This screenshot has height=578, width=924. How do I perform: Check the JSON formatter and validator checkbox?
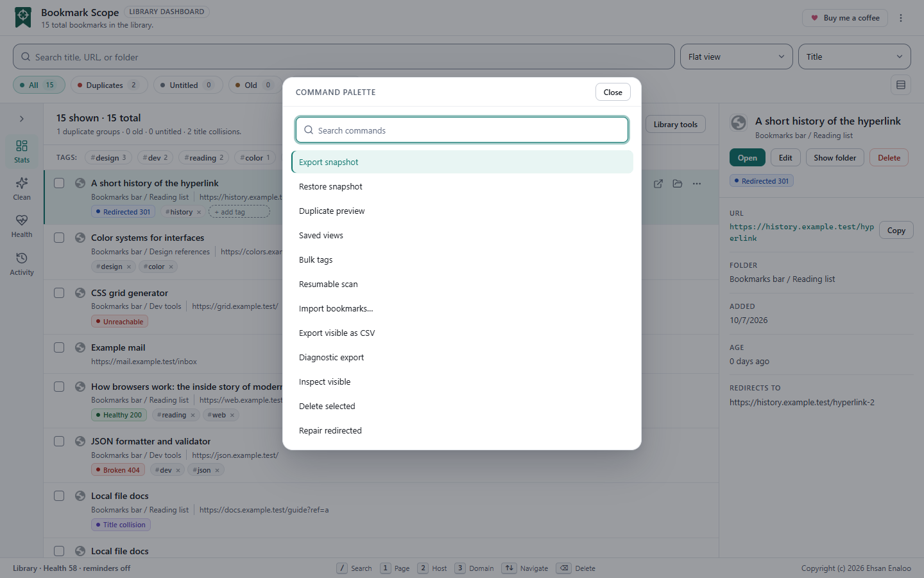[x=59, y=441]
